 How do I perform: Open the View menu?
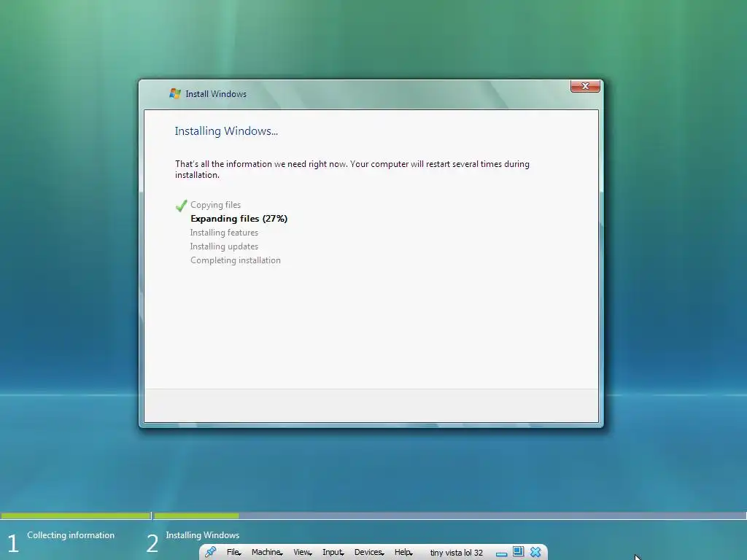303,553
